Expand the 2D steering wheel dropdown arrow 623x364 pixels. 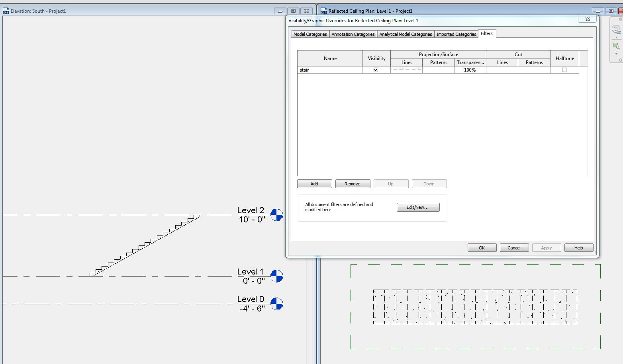[616, 37]
